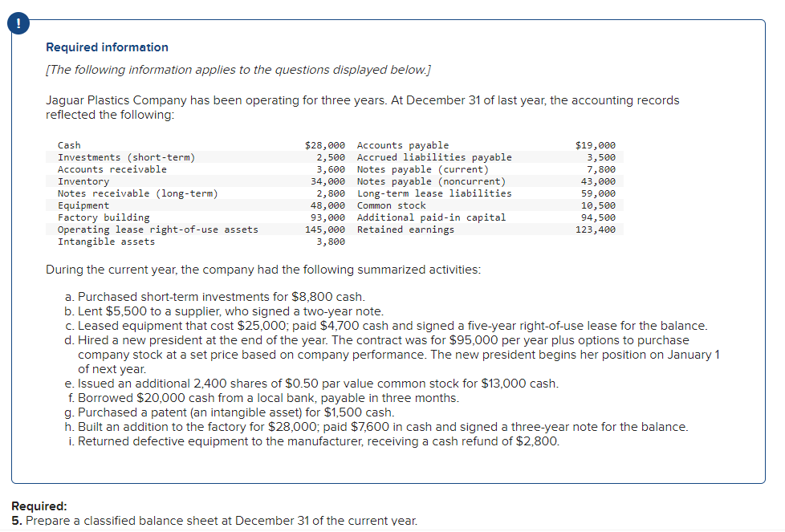Click the Required 5 balance sheet instruction

214,520
